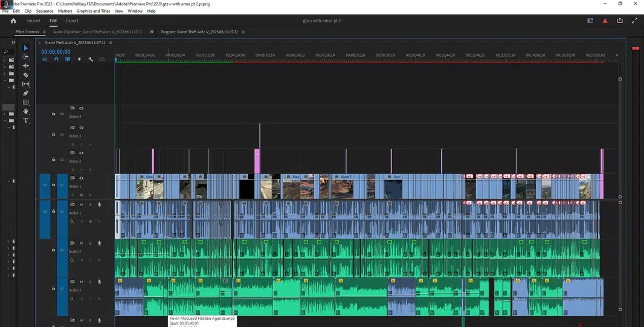Mute the Audio 2 track
The image size is (644, 327).
pos(82,243)
